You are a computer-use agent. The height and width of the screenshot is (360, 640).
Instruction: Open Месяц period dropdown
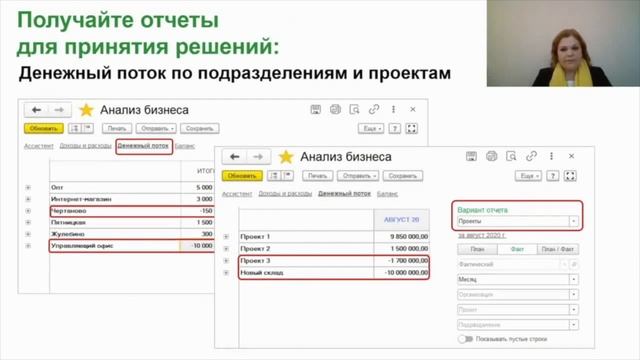click(x=573, y=280)
